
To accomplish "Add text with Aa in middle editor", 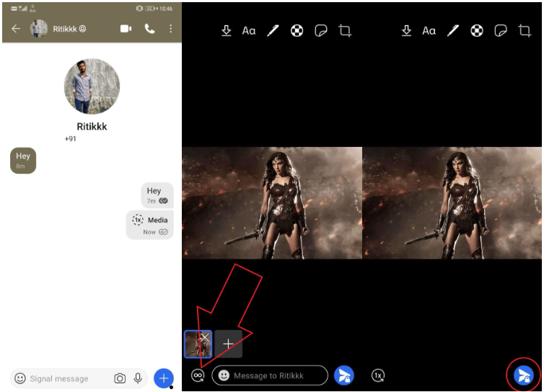I will 249,31.
